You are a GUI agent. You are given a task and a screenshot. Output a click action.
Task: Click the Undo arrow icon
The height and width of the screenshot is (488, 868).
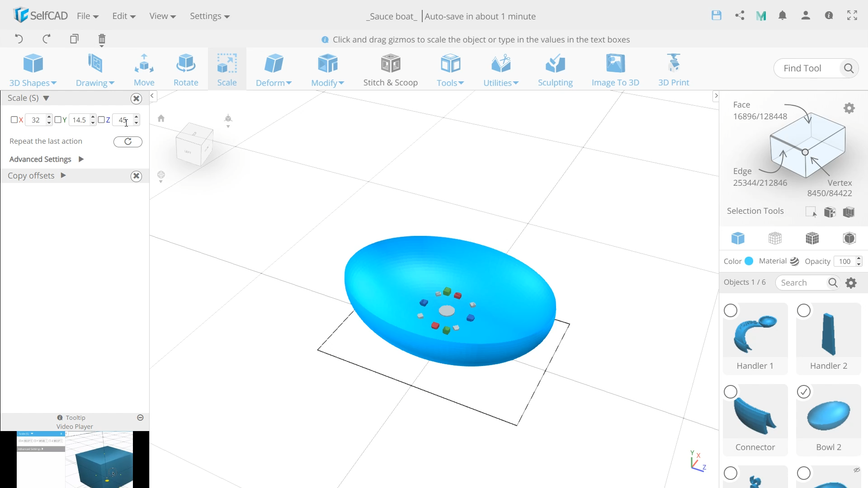point(19,39)
